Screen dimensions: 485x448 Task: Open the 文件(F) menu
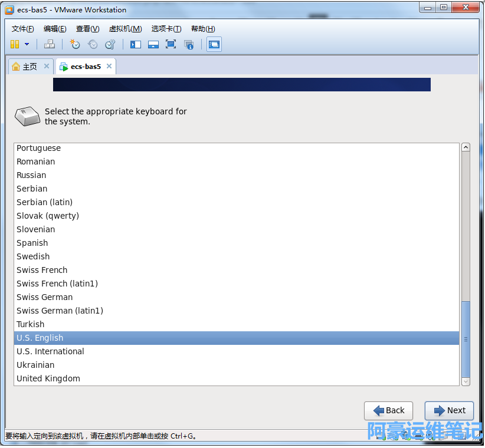23,29
